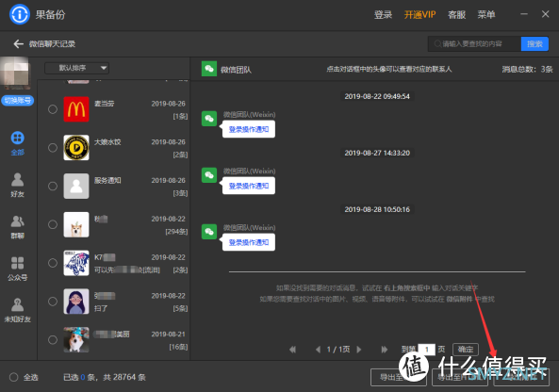This screenshot has width=559, height=392.
Task: Click the 2019-08-22 09:49:54 timestamp
Action: pos(377,96)
